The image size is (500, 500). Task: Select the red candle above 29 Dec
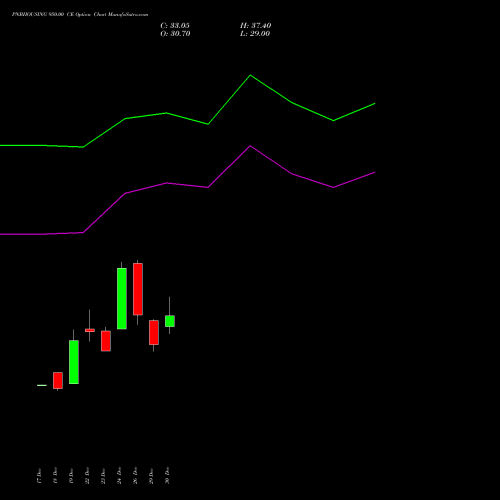154,332
